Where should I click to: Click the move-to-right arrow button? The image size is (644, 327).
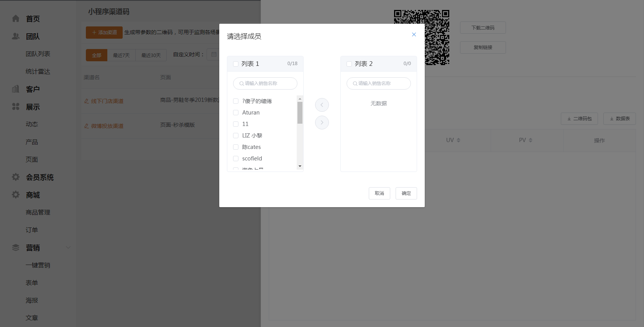pos(322,123)
